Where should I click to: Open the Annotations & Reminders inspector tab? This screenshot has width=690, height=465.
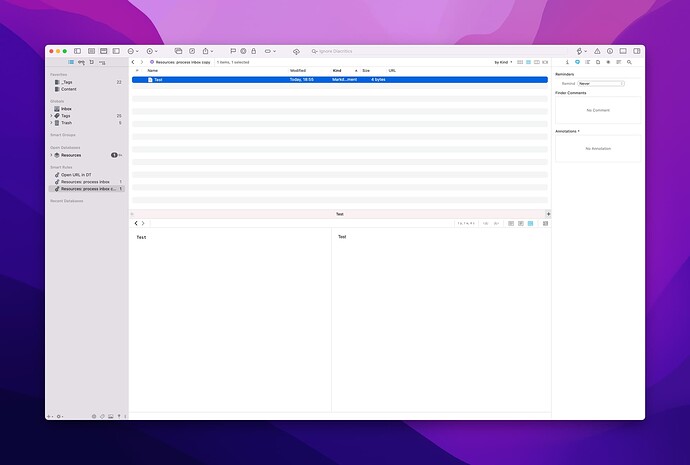[x=577, y=62]
